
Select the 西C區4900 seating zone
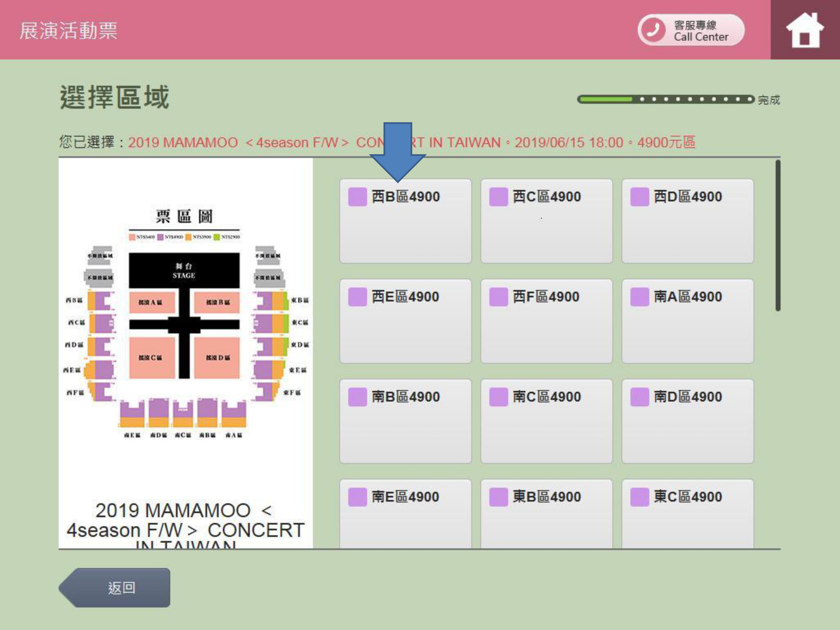pyautogui.click(x=546, y=221)
